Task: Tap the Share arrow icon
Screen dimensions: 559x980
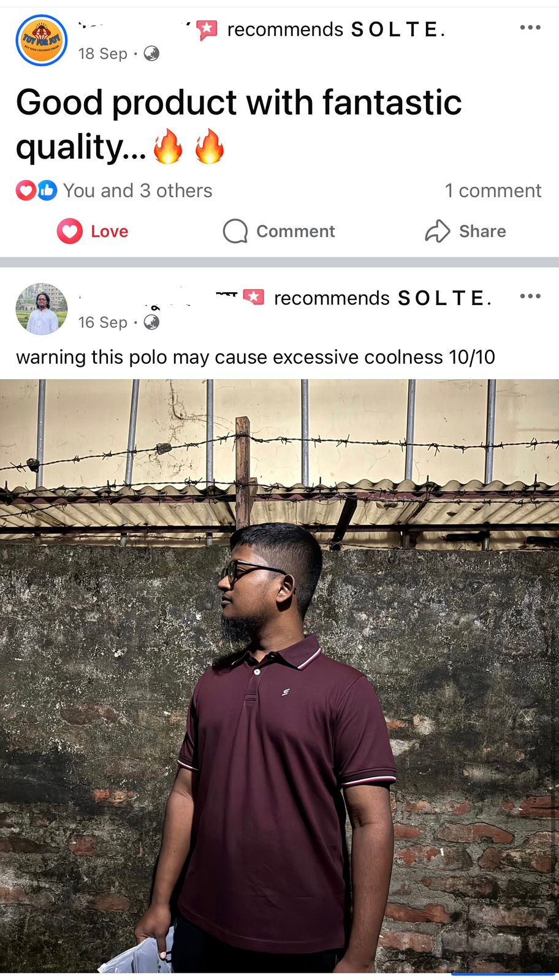Action: [438, 232]
